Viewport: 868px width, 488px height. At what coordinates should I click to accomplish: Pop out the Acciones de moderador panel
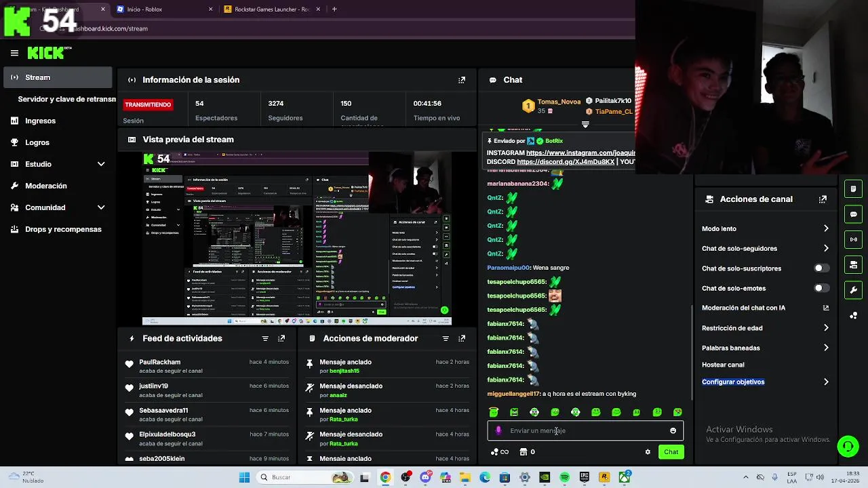[x=462, y=338]
